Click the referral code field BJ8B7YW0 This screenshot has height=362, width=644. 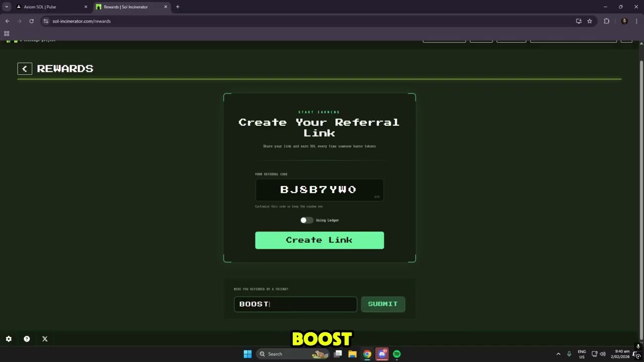pos(319,190)
